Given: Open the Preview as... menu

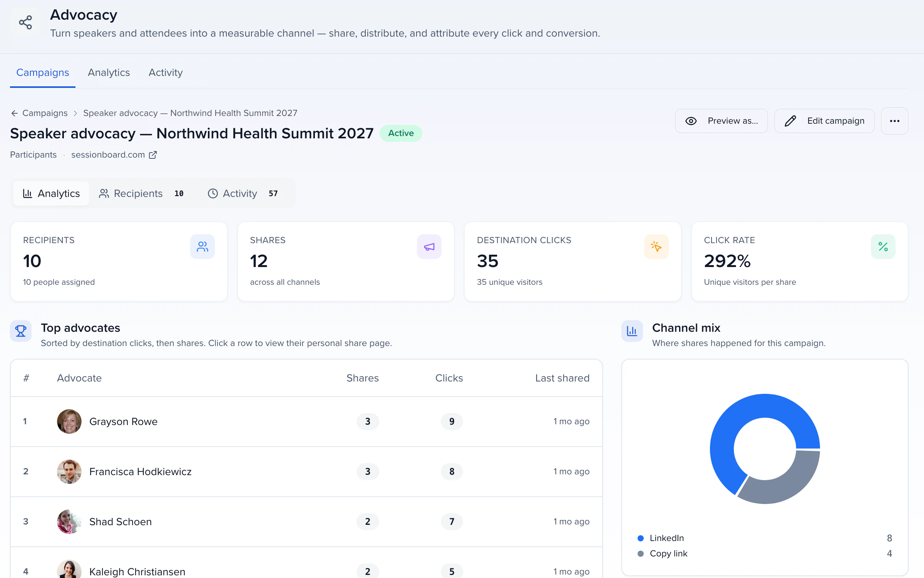Looking at the screenshot, I should [721, 121].
